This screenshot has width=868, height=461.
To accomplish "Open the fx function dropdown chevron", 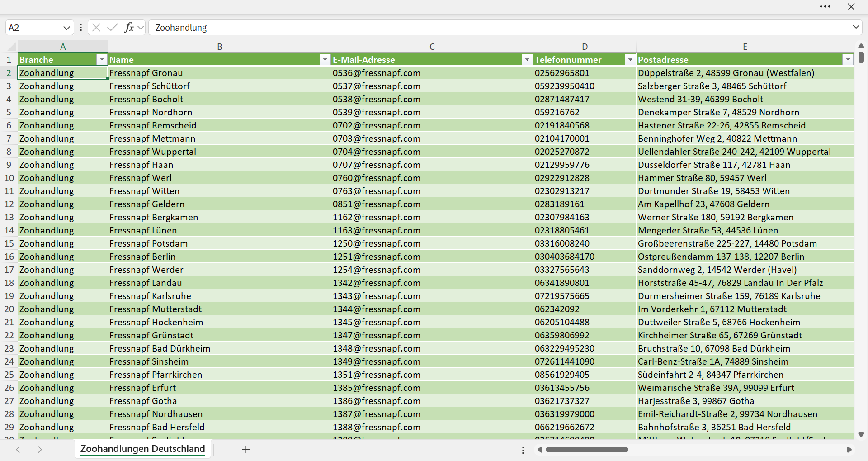I will click(x=141, y=28).
